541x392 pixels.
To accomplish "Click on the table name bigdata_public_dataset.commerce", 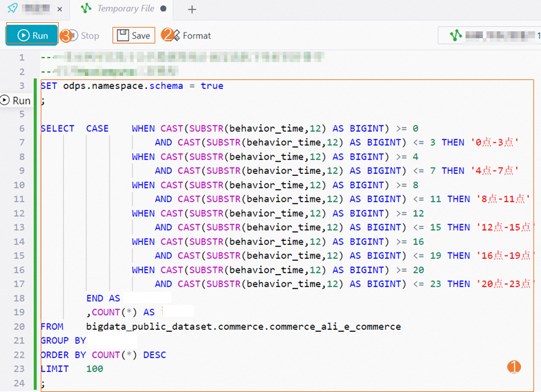I will [x=243, y=326].
